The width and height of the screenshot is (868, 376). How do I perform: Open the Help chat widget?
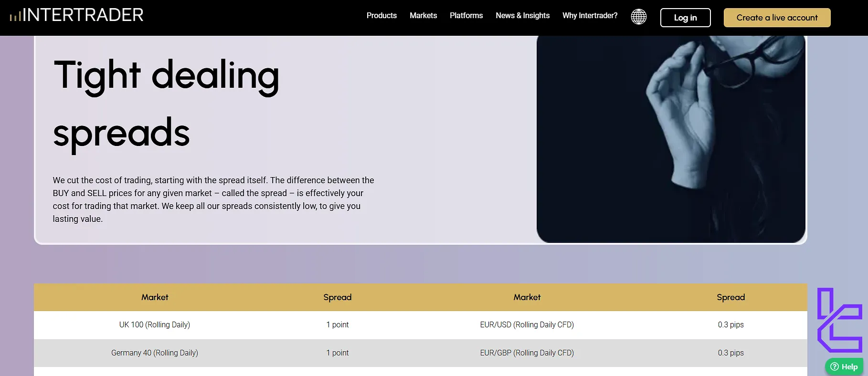844,366
